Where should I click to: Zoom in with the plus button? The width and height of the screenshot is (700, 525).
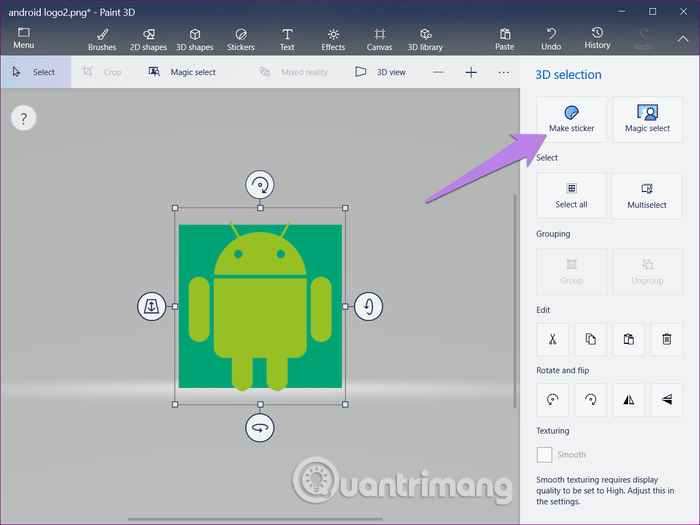pyautogui.click(x=471, y=72)
